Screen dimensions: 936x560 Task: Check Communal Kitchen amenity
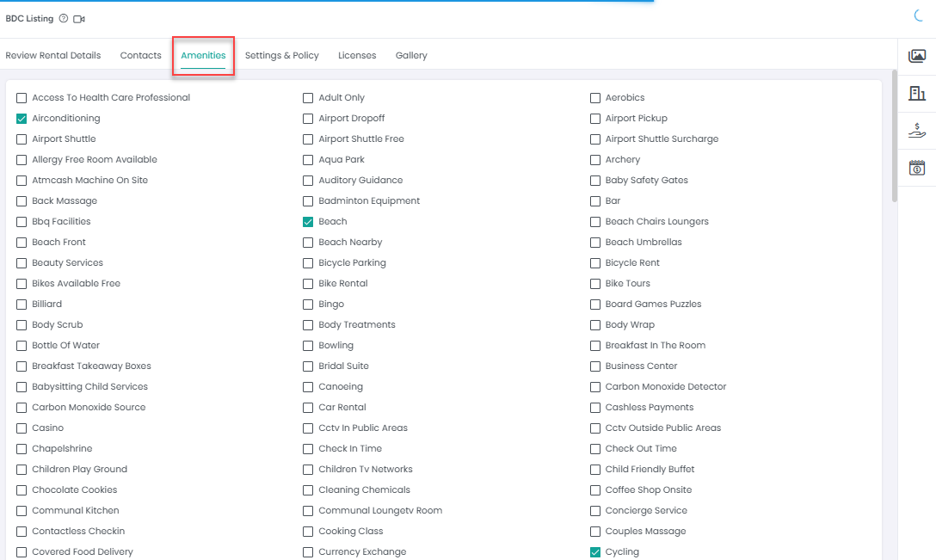click(22, 511)
